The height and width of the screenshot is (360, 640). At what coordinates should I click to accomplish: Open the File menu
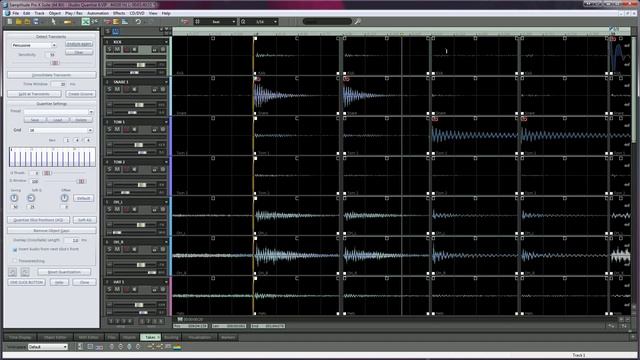[x=16, y=13]
